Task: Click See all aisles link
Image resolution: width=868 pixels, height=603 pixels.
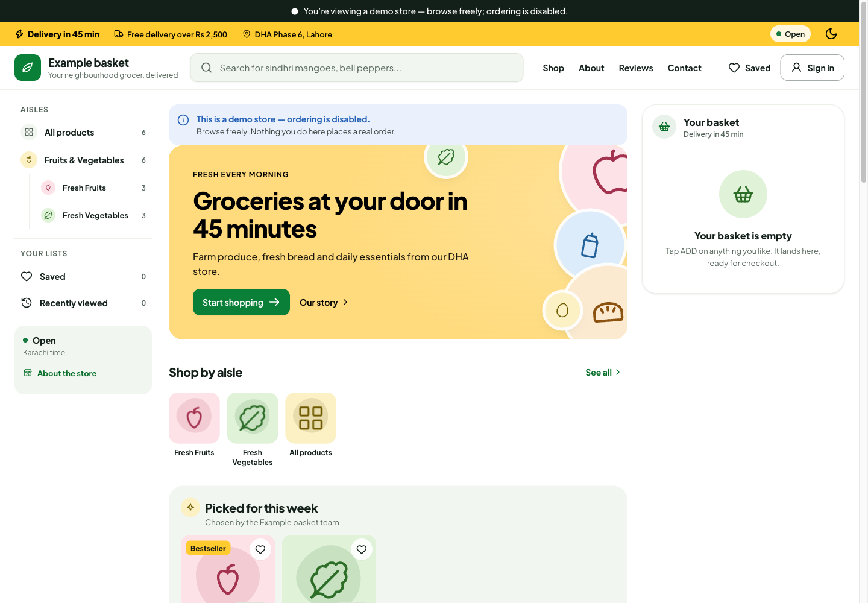Action: [603, 373]
